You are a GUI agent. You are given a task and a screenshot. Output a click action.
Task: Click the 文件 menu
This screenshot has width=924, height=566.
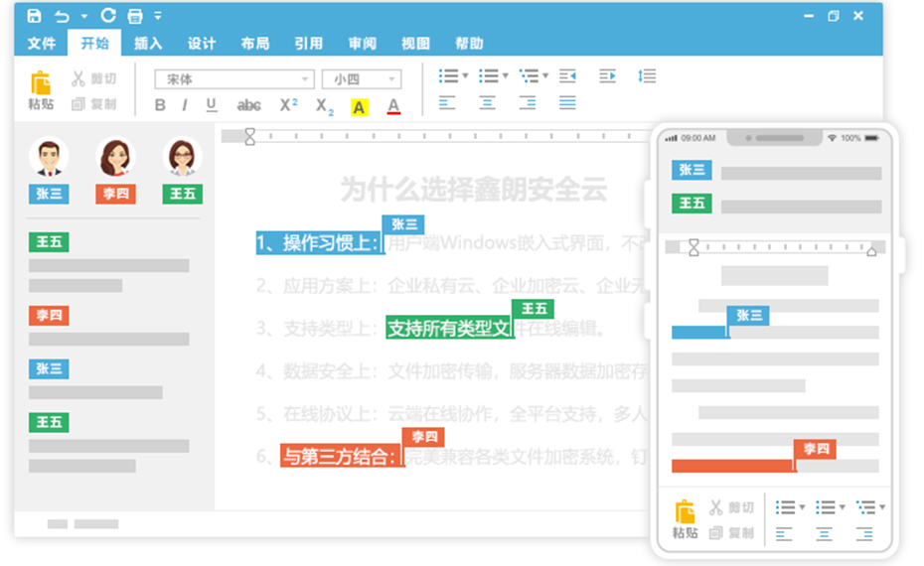coord(41,44)
